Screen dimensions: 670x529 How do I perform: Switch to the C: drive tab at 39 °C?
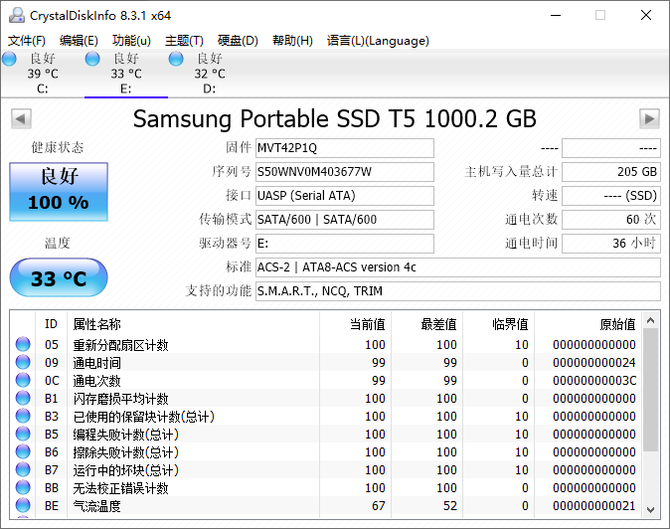click(42, 73)
